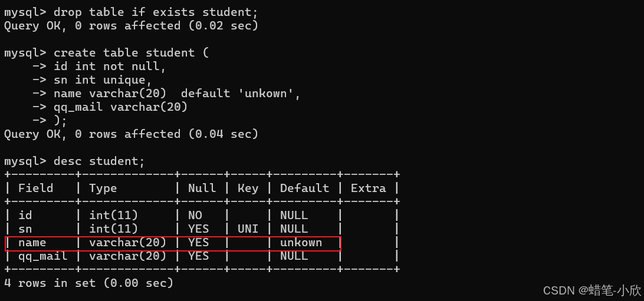The image size is (644, 301).
Task: Click the qq_mail field name in table
Action: pos(42,256)
